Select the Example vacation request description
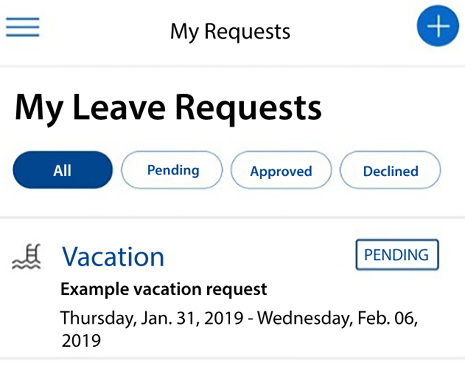465x369 pixels. [x=164, y=289]
